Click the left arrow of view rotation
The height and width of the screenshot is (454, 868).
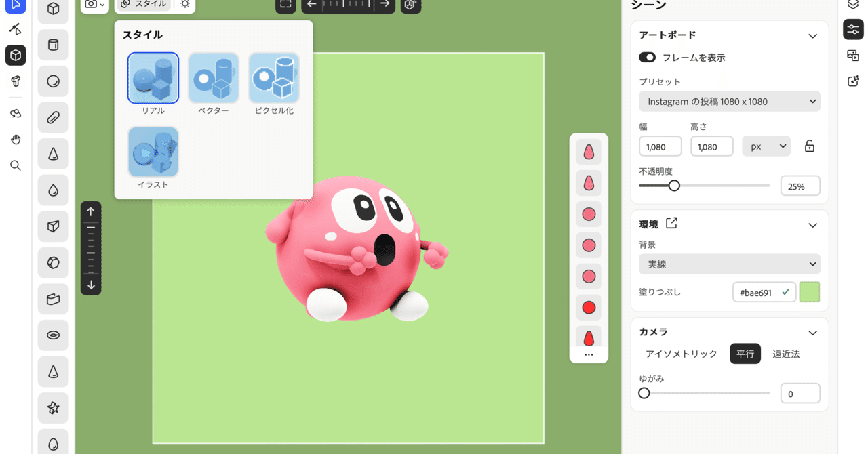312,4
